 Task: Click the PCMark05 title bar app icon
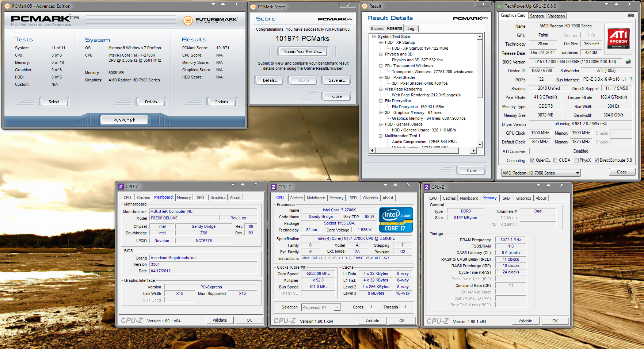(x=7, y=6)
